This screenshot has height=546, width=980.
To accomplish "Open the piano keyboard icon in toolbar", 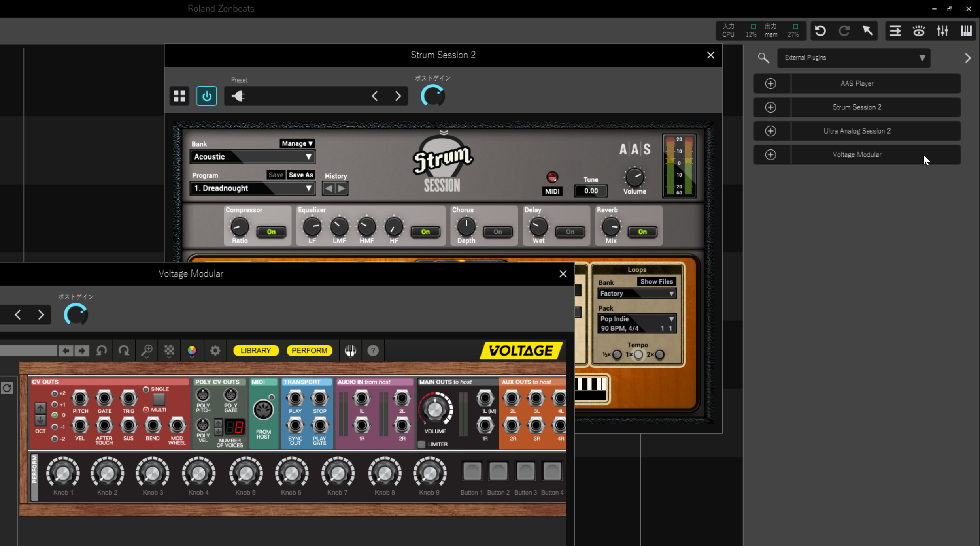I will click(966, 31).
